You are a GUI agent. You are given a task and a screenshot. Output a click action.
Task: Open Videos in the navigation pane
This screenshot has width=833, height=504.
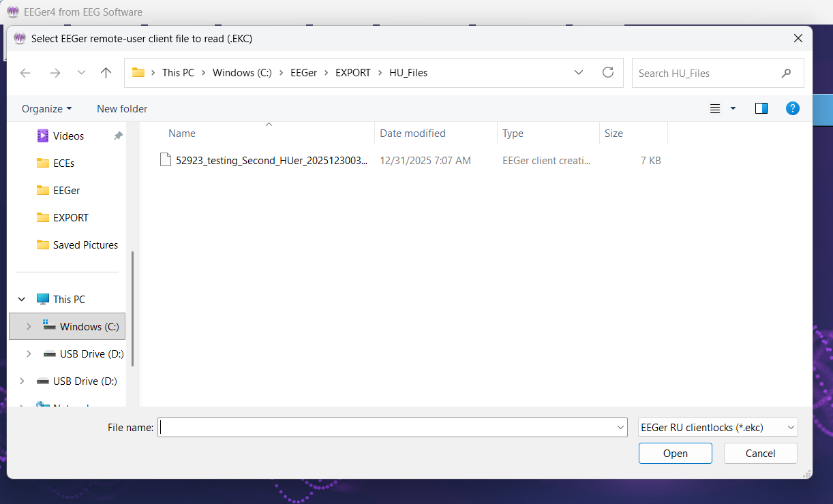pos(68,136)
